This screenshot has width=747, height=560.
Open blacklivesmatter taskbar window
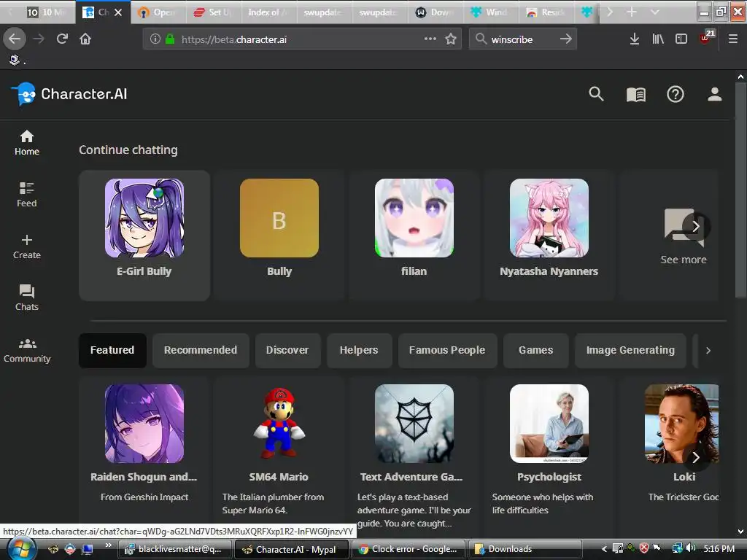[x=174, y=549]
